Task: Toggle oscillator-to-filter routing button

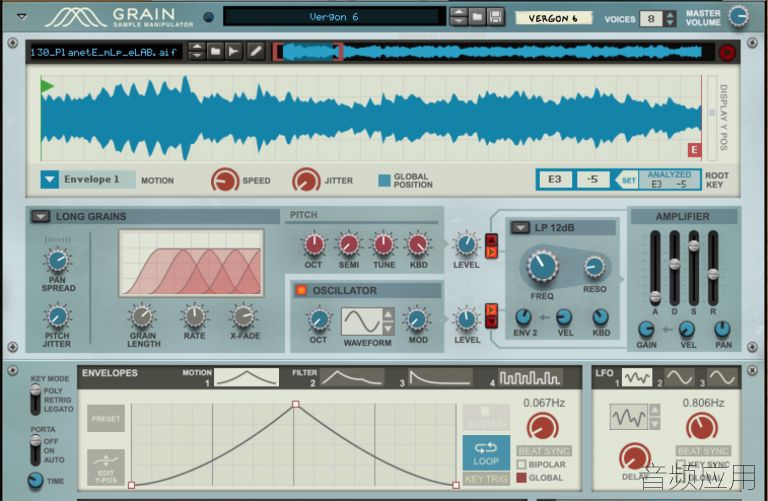Action: point(491,310)
